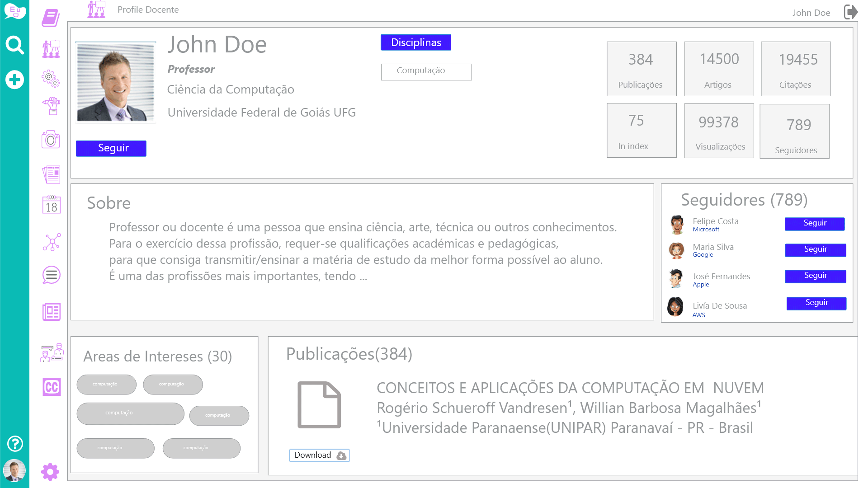Click the logout icon beside John Doe
The image size is (868, 488).
(x=850, y=12)
